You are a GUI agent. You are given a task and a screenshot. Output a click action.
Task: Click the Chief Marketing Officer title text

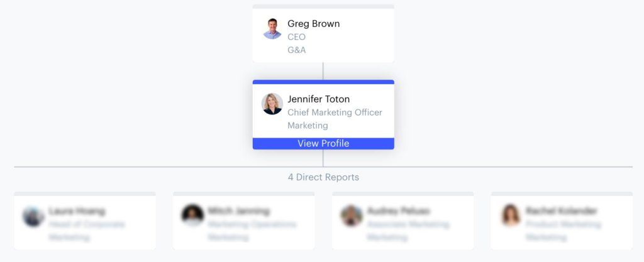pyautogui.click(x=335, y=112)
